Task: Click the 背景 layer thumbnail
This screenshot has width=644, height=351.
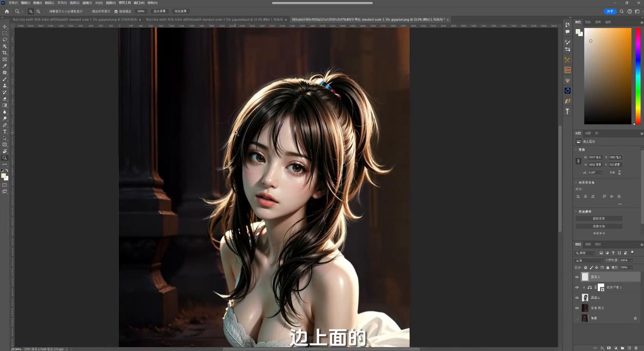Action: click(585, 318)
